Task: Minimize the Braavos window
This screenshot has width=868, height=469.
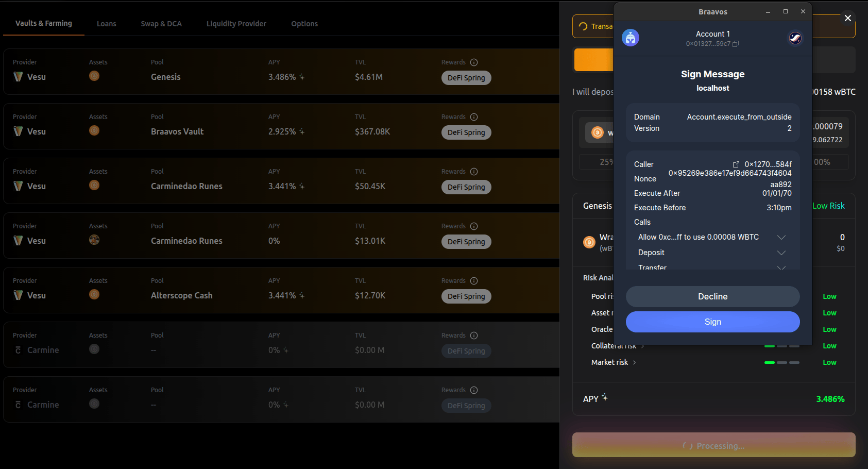Action: click(768, 11)
